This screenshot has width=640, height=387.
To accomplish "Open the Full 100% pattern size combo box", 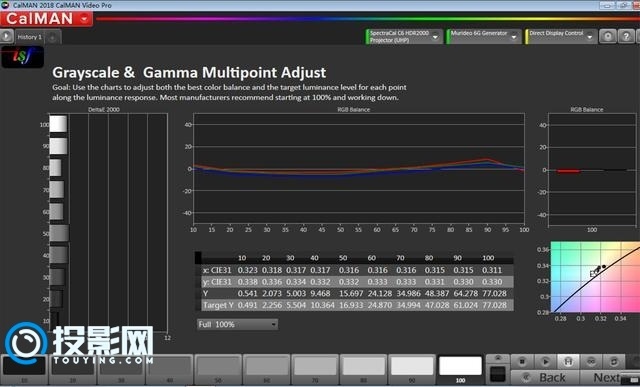I will point(237,325).
